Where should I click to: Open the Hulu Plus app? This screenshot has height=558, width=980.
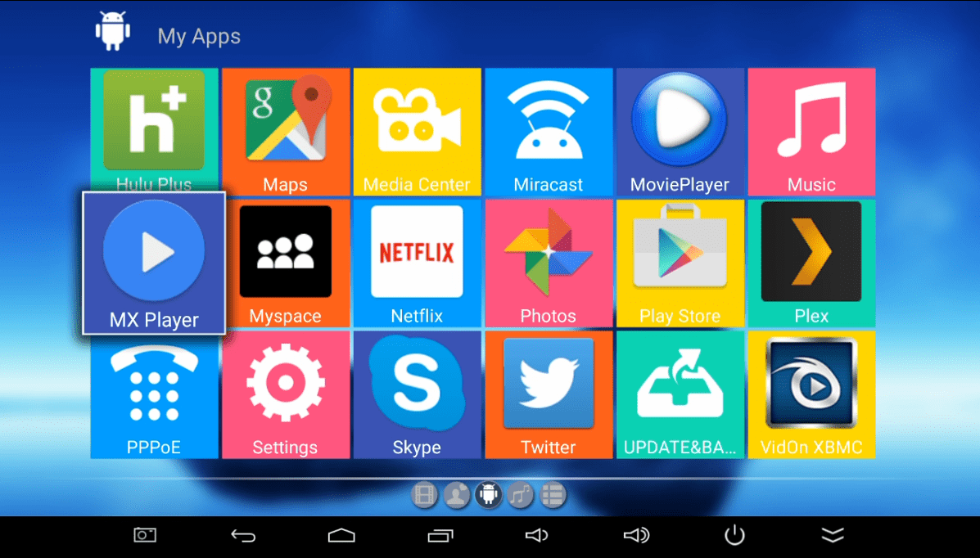[155, 130]
